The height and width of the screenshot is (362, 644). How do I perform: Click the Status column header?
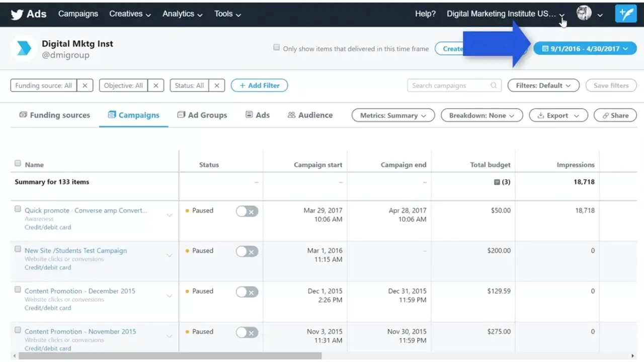pos(209,164)
